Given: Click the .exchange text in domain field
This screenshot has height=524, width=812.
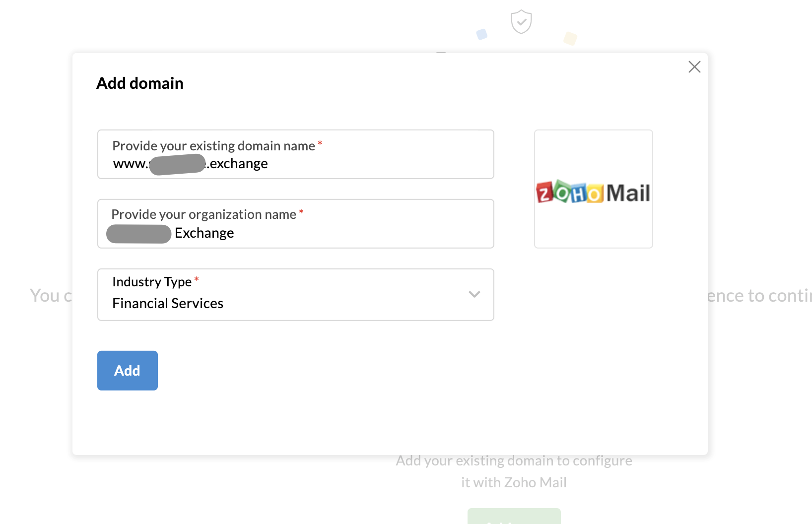Looking at the screenshot, I should pyautogui.click(x=238, y=164).
